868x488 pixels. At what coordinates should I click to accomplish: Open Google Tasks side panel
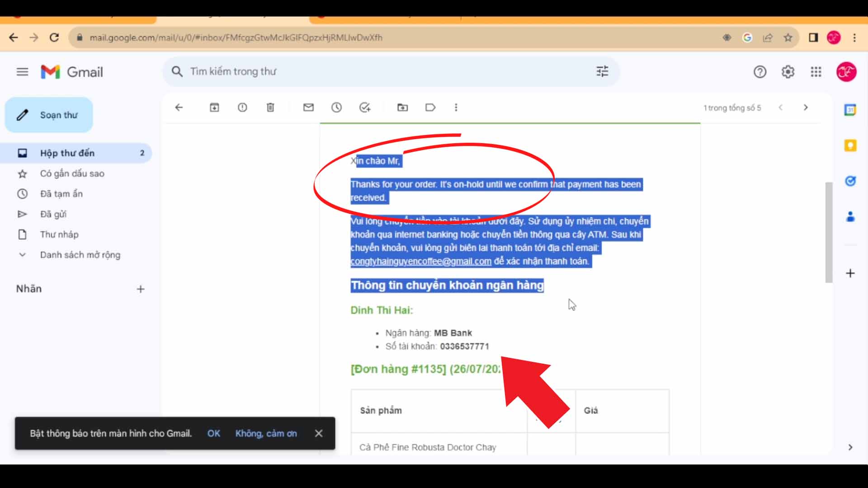(x=850, y=181)
